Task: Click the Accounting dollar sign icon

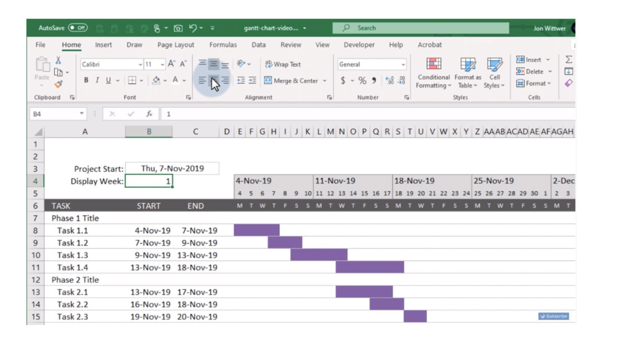Action: [x=343, y=81]
